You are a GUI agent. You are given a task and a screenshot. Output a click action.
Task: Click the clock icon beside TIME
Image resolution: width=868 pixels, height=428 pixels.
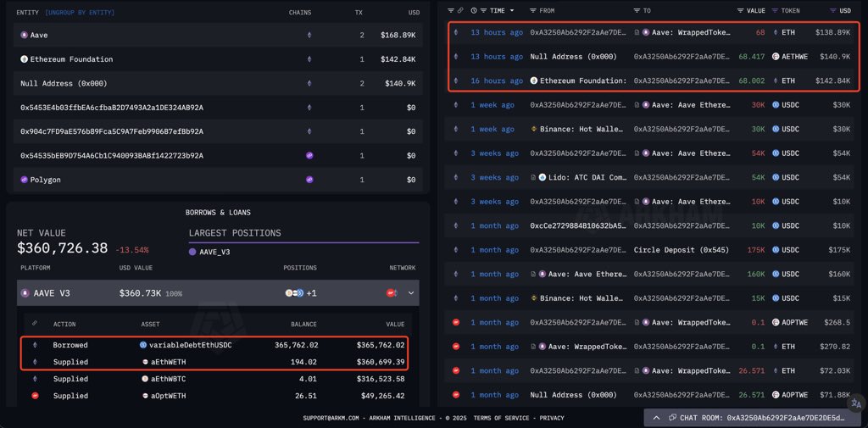pos(474,10)
